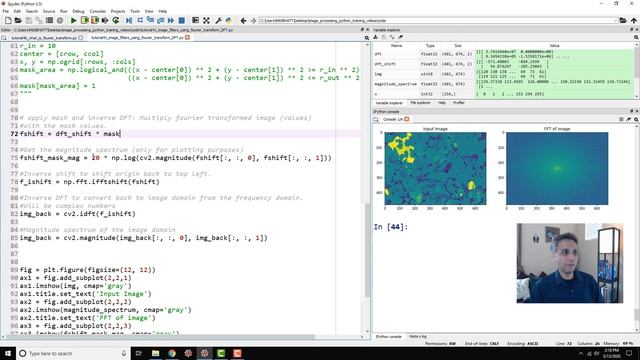Click the Save all files icon

click(x=39, y=20)
